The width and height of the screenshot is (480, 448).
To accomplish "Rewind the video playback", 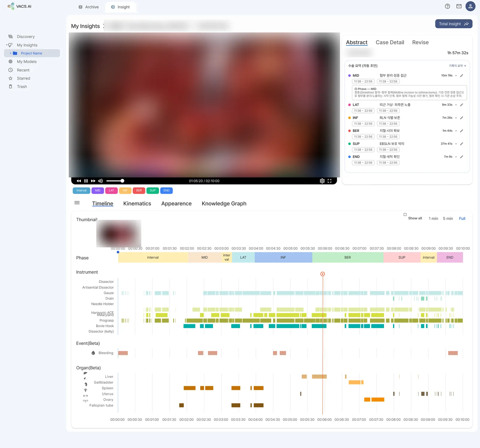I will [x=79, y=181].
